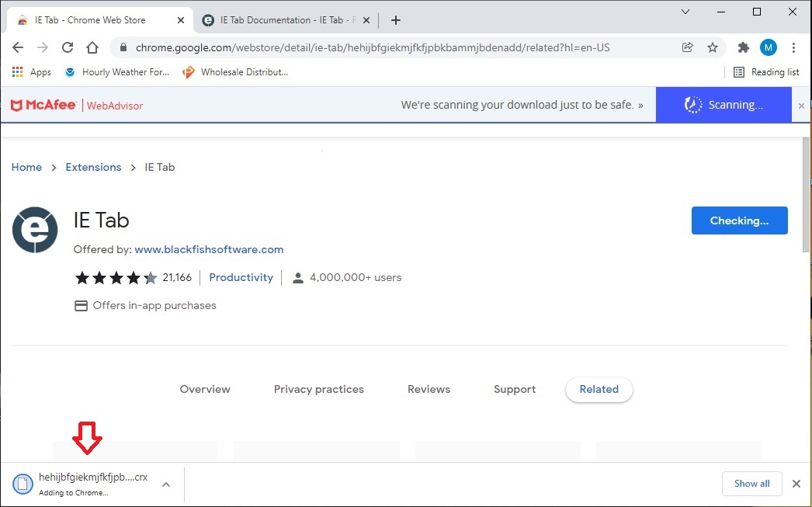This screenshot has width=812, height=507.
Task: Click the McAfee WebAdvisor logo
Action: 43,104
